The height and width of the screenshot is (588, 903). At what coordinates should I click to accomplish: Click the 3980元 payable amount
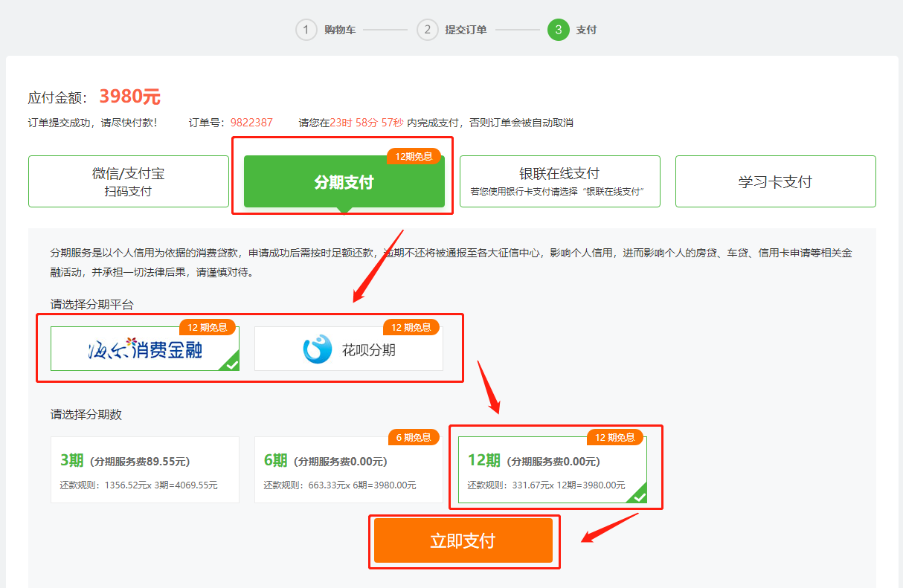(129, 97)
